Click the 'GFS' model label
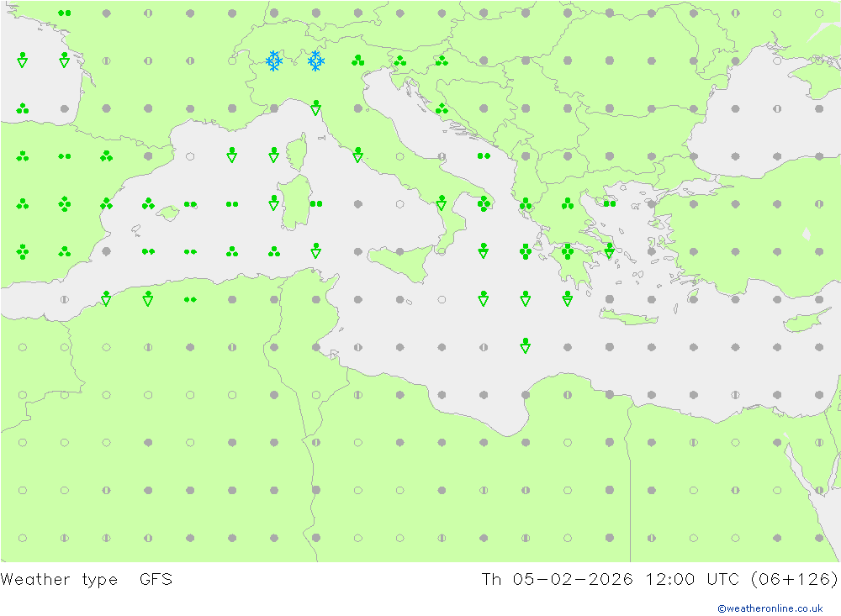 (x=156, y=580)
